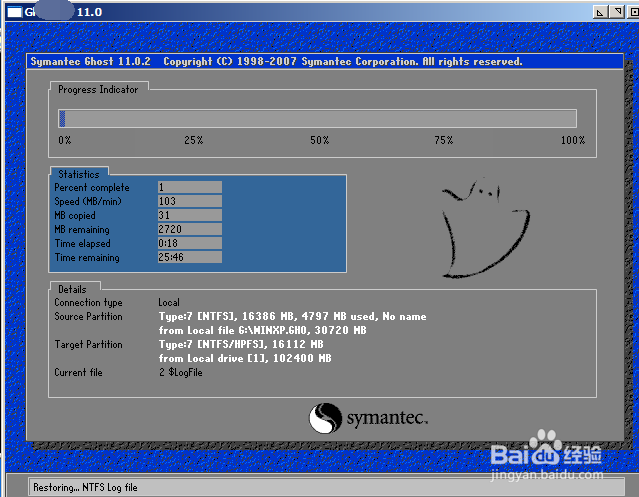
Task: Click the Speed (MB/min) label
Action: [x=88, y=201]
